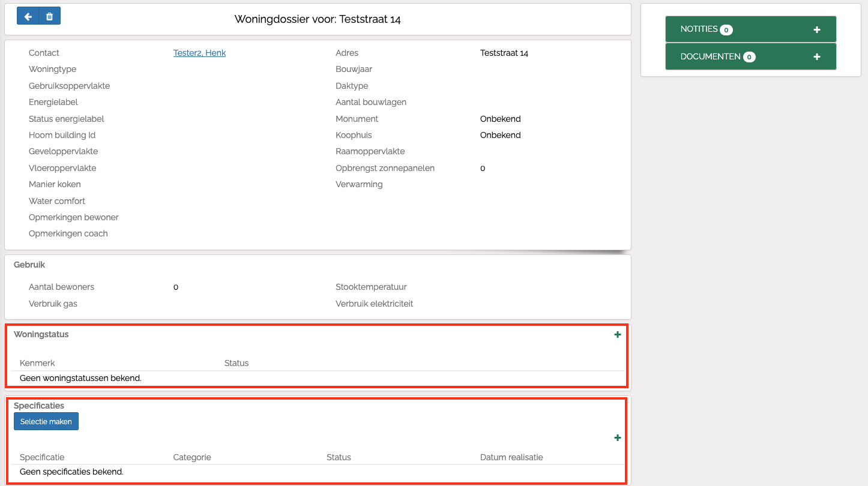Click the Kenmerk column header
This screenshot has height=486, width=868.
point(37,363)
